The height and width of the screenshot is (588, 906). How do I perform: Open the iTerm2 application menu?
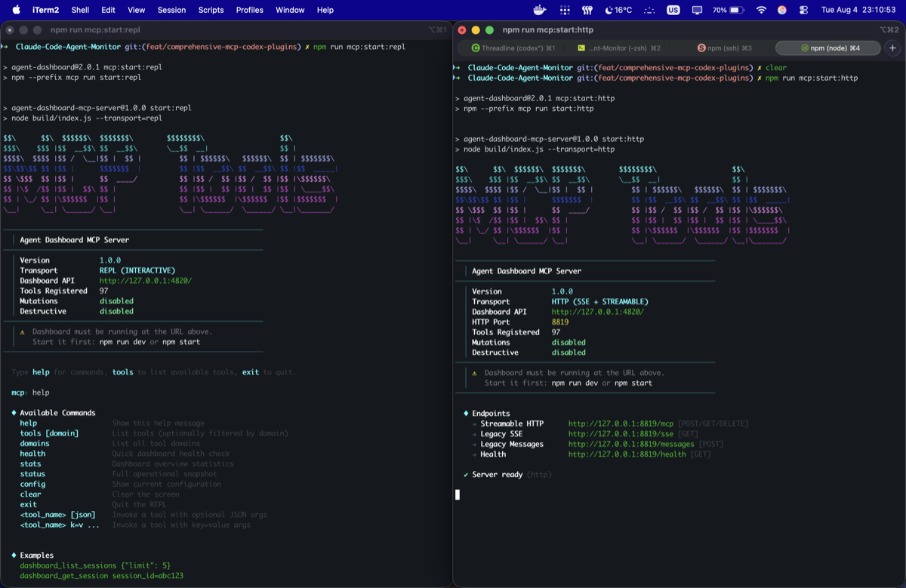(x=45, y=10)
